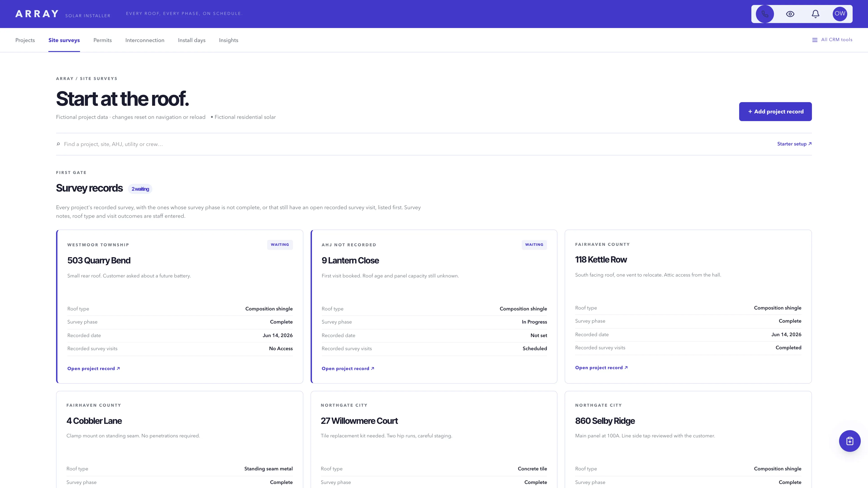The image size is (868, 488).
Task: Click the Westmoor Township label
Action: (98, 245)
